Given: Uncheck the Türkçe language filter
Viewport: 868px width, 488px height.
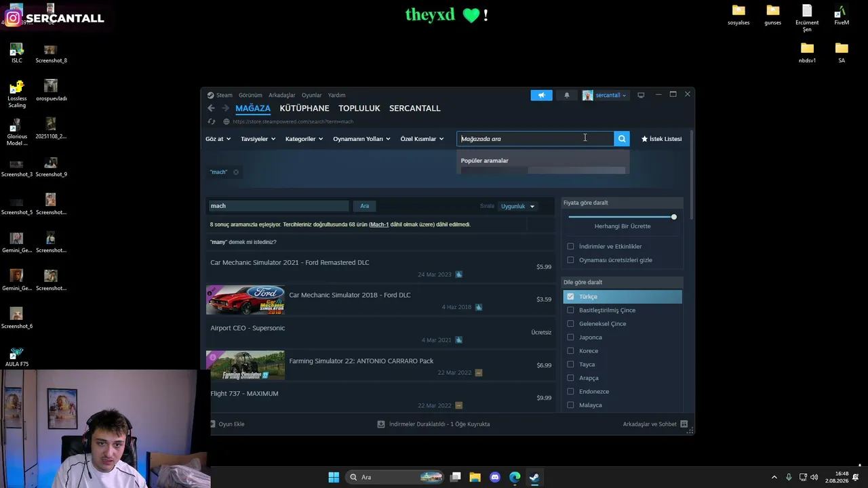Looking at the screenshot, I should pyautogui.click(x=570, y=297).
